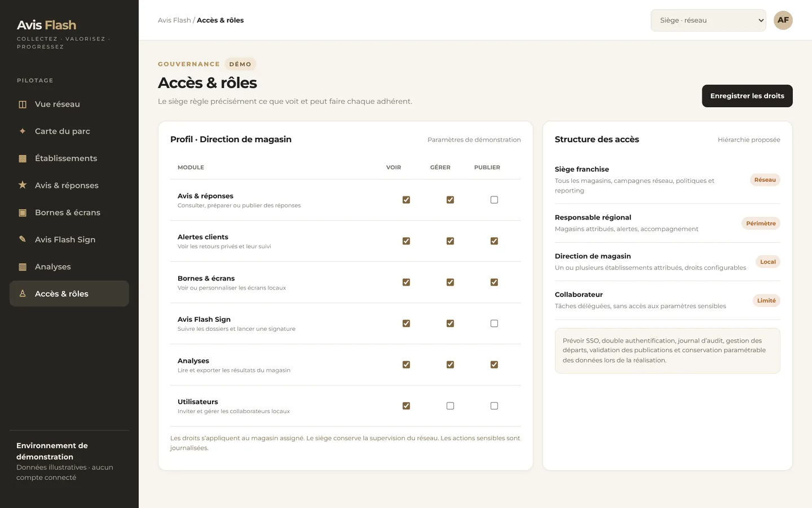Open Avis Flash Sign menu item
Viewport: 812px width, 508px height.
69,239
